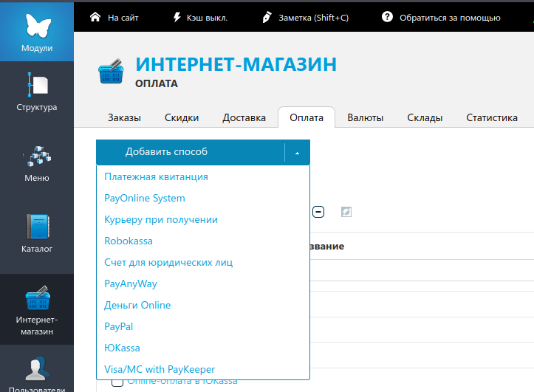This screenshot has height=392, width=534.
Task: Select PayPal from the payment list
Action: coord(119,326)
